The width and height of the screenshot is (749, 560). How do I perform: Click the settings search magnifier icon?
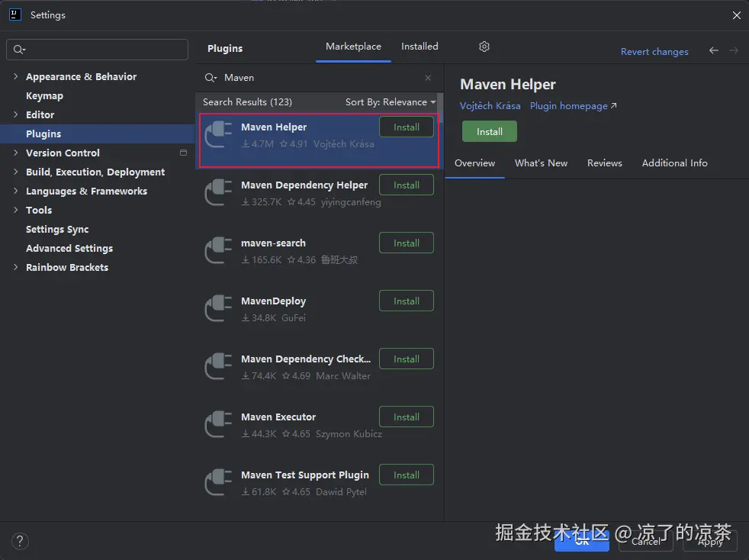tap(19, 50)
